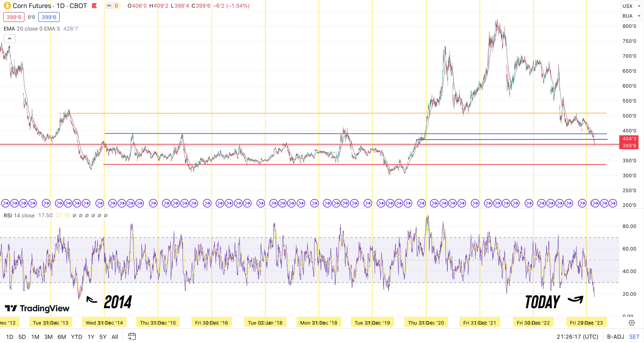Click the 404'3 price label on scale
The width and height of the screenshot is (644, 343).
[629, 139]
